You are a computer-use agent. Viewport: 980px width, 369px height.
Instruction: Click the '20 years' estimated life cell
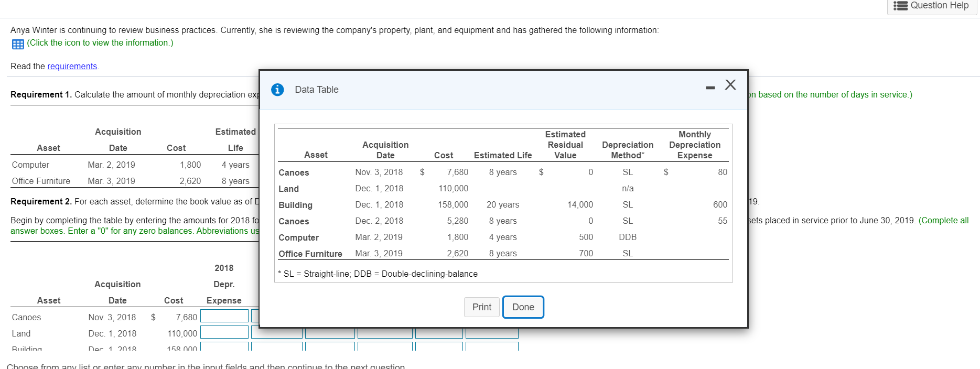(x=503, y=204)
